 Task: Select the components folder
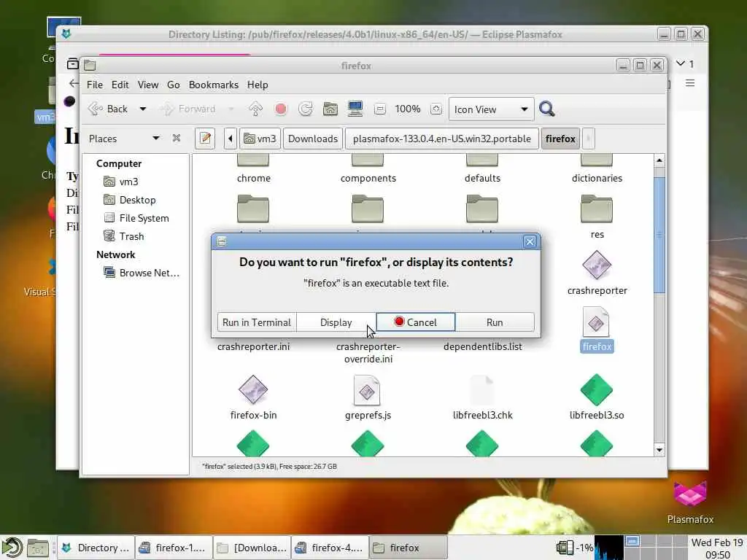tap(368, 168)
